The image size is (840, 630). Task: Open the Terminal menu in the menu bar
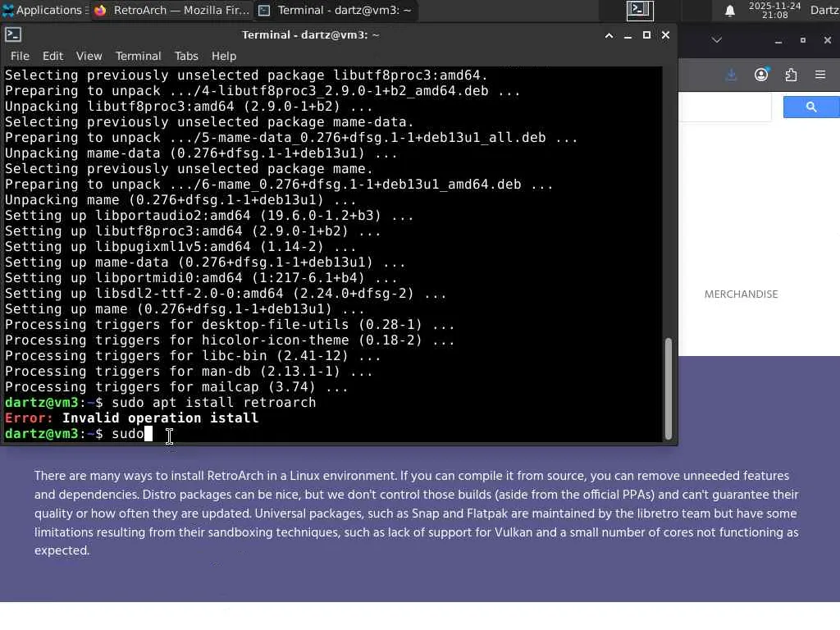[x=138, y=56]
